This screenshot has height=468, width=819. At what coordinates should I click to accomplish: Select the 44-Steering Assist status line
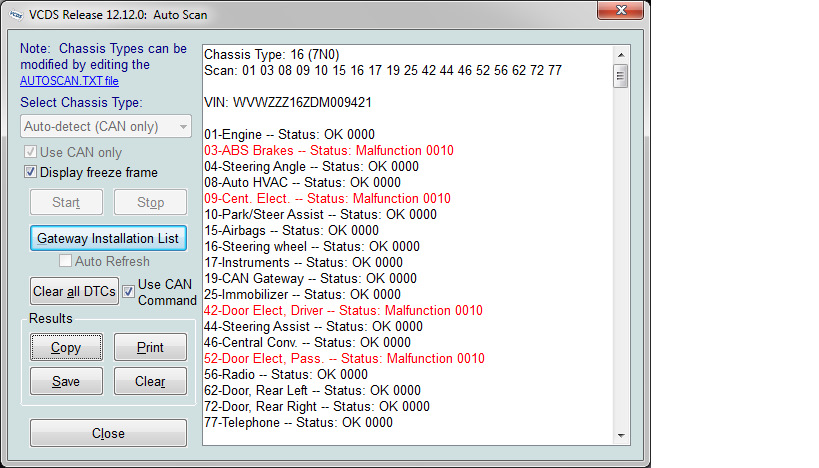[x=313, y=326]
